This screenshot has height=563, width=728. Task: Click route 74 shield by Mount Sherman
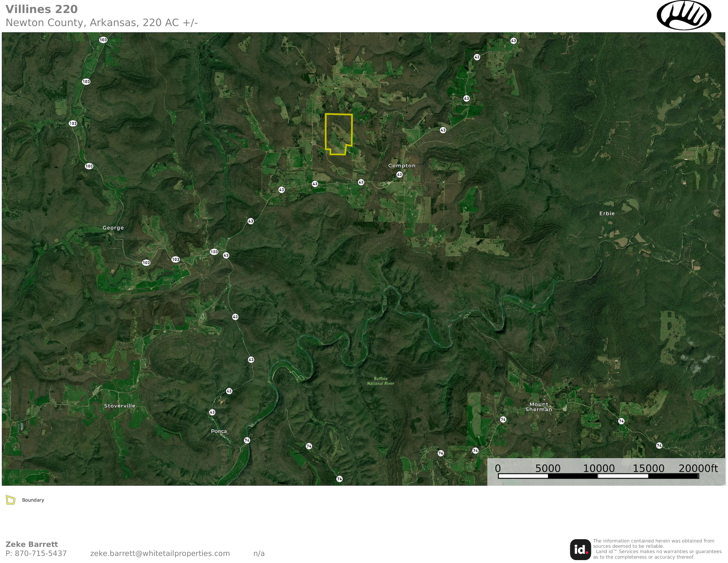point(503,420)
